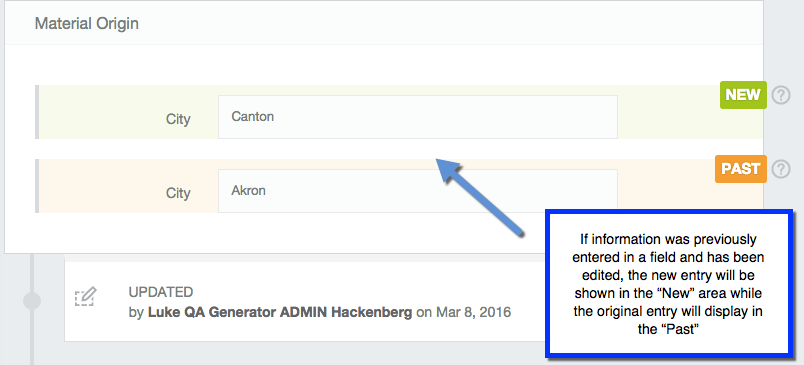Select the circular timeline marker dot

pos(32,301)
